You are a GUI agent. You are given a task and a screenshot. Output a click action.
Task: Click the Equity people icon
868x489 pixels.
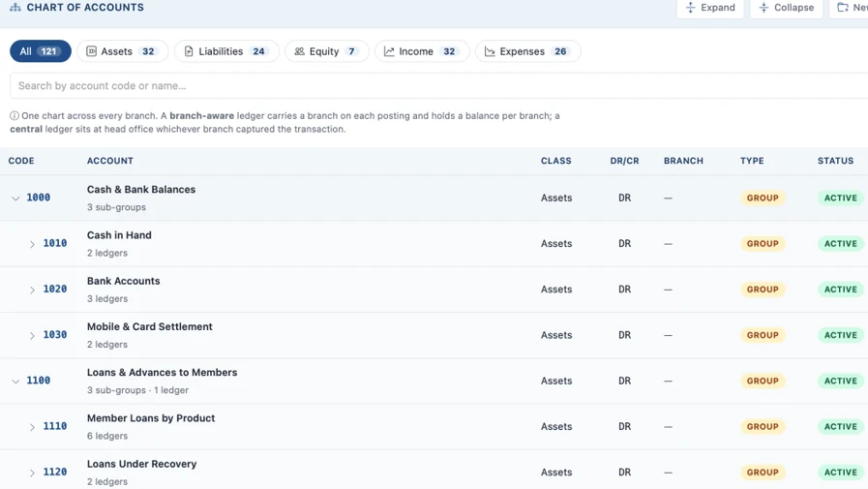pyautogui.click(x=299, y=51)
